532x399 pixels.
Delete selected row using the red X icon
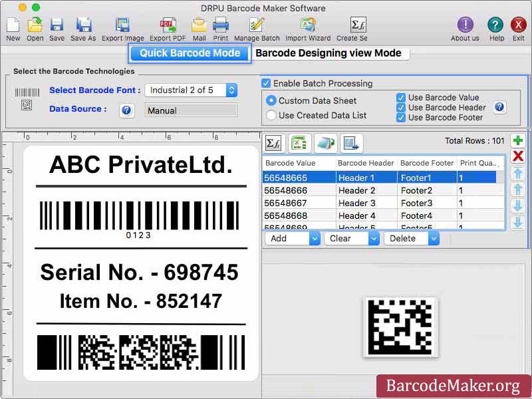point(518,156)
